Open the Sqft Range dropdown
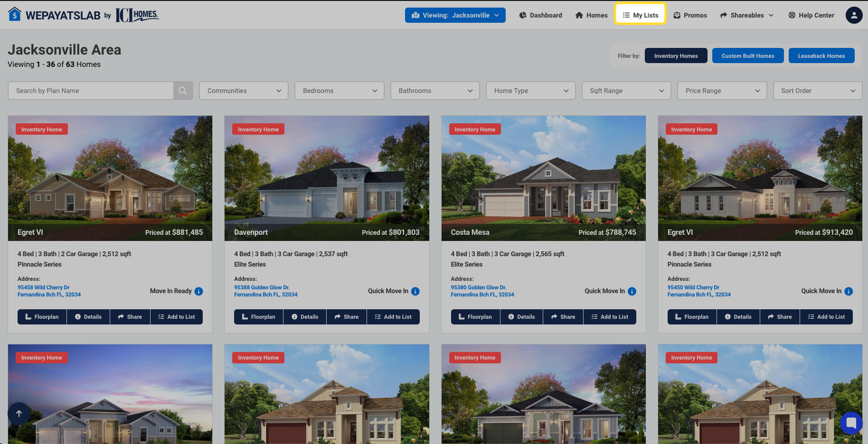The width and height of the screenshot is (868, 444). [626, 91]
